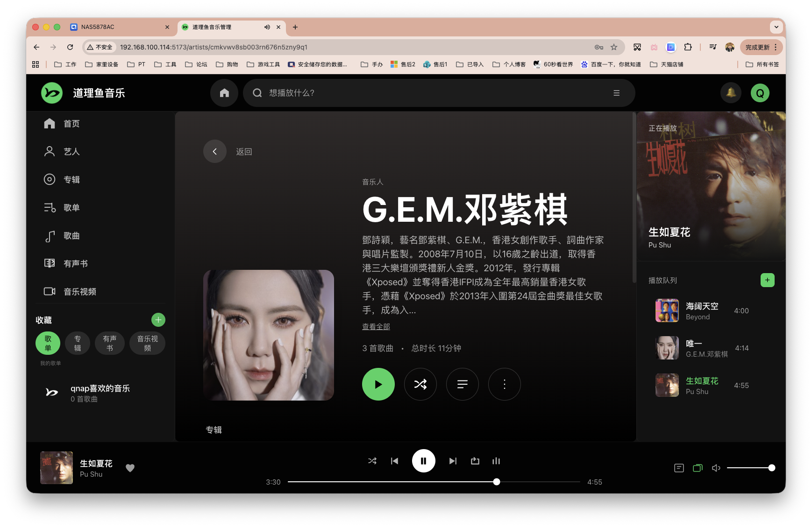Create new collection with the green plus button

158,320
